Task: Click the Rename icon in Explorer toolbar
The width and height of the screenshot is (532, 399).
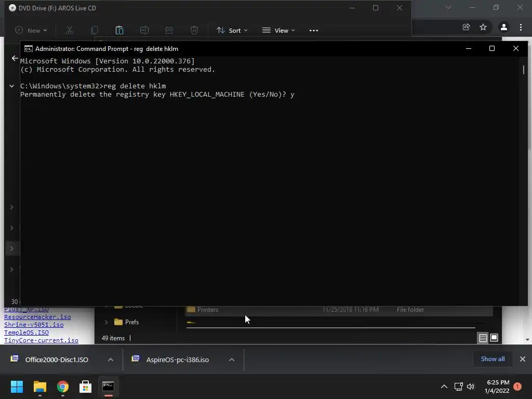Action: (144, 30)
